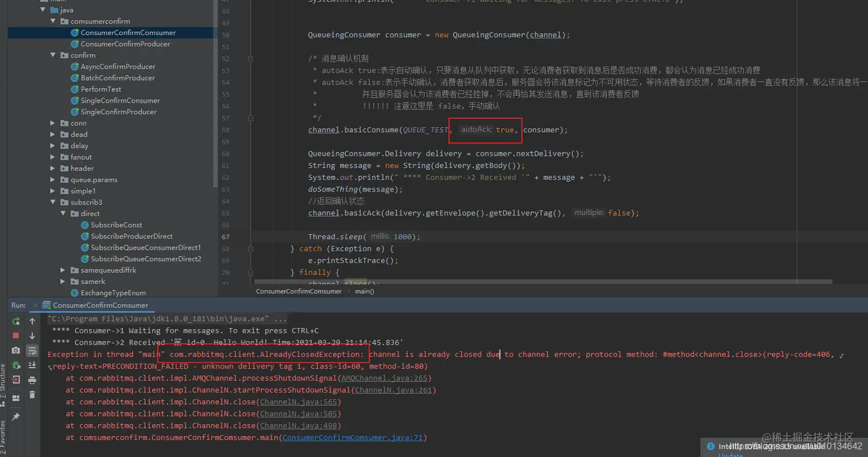Click ConsumerConfirmComsumer in the editor breadcrumb
Viewport: 868px width, 457px height.
coord(299,291)
